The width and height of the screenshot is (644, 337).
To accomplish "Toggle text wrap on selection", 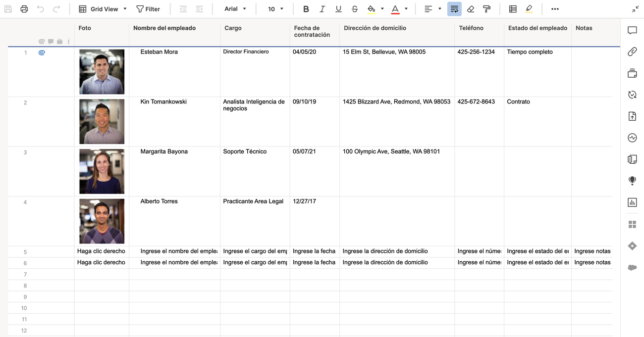I will pos(454,8).
